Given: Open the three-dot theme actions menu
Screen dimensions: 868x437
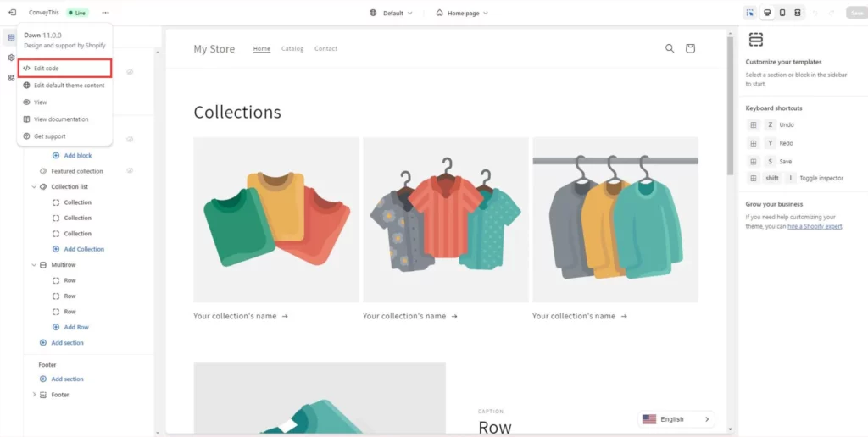Looking at the screenshot, I should pyautogui.click(x=105, y=13).
